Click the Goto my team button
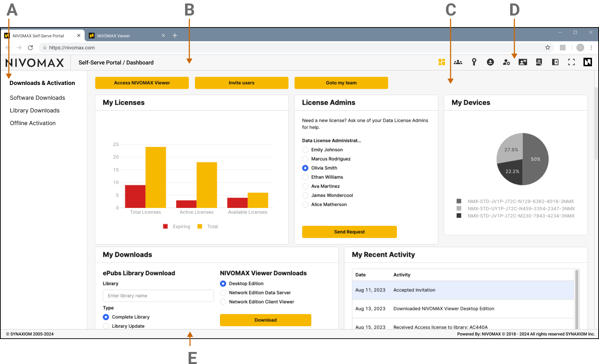 341,83
